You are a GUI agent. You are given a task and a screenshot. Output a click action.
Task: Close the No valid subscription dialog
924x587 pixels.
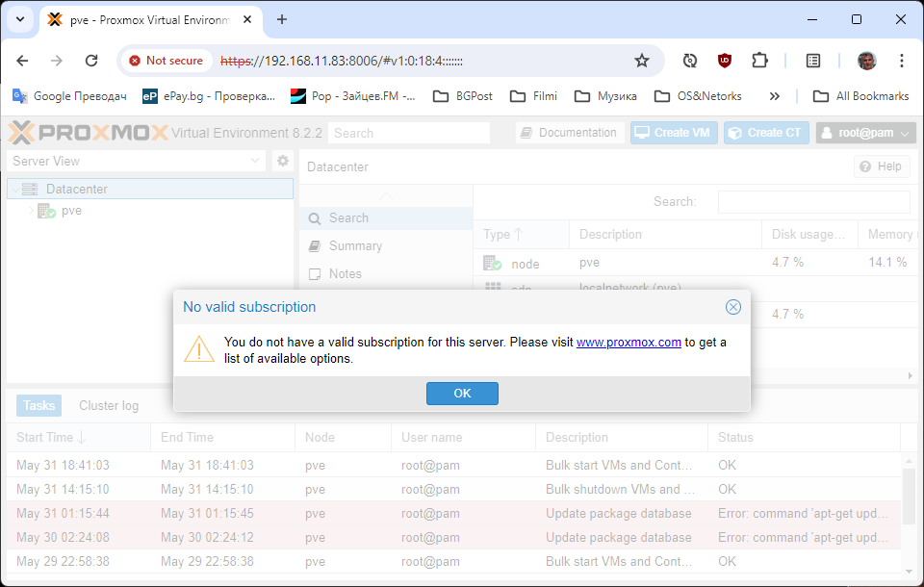pos(733,307)
